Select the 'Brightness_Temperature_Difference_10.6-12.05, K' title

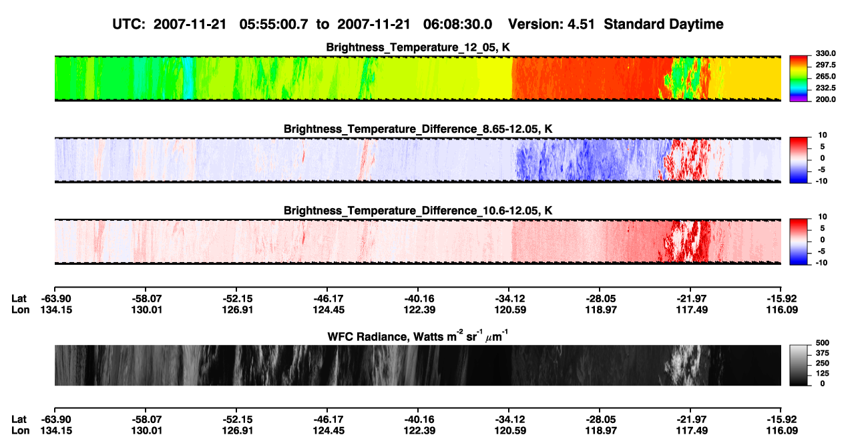(418, 211)
